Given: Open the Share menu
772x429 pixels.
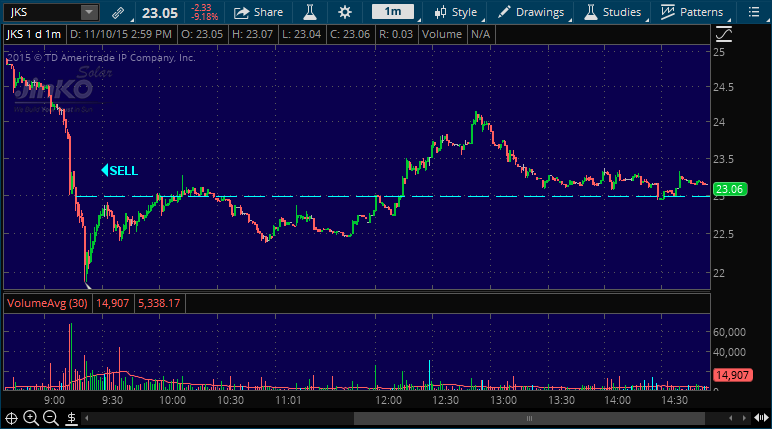Looking at the screenshot, I should click(x=258, y=12).
